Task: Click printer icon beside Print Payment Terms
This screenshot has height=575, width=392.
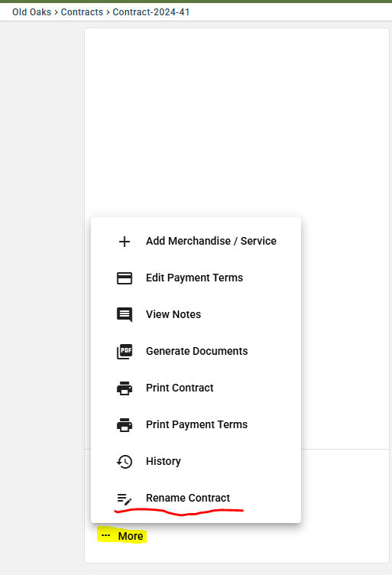Action: 125,424
